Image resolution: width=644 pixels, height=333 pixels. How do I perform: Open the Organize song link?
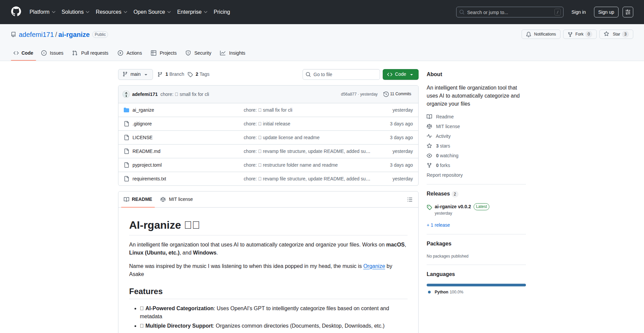click(374, 266)
